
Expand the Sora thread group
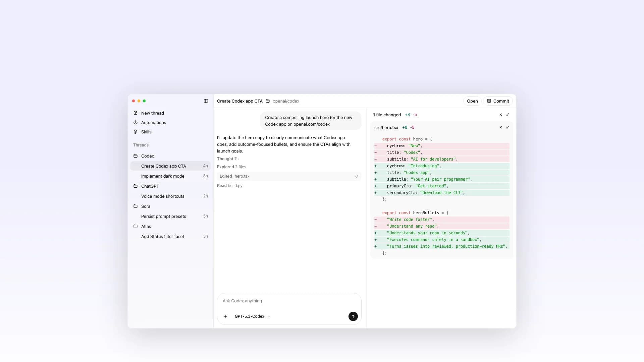(146, 206)
